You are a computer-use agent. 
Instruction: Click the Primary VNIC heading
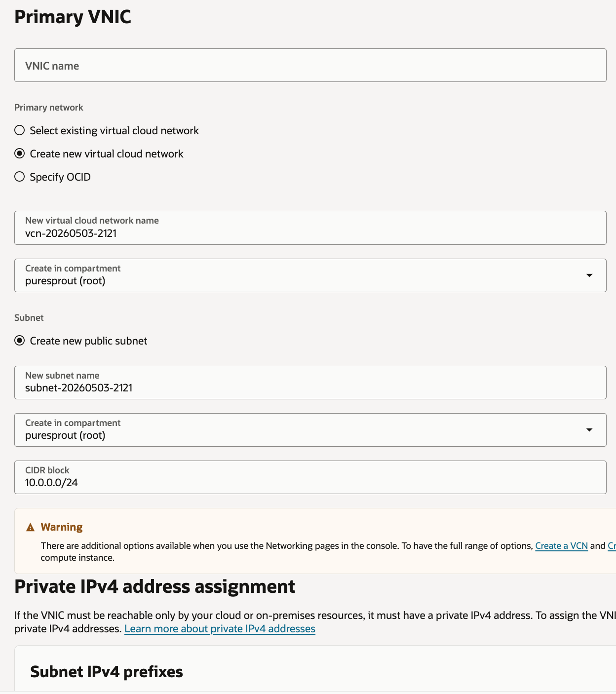[x=73, y=17]
